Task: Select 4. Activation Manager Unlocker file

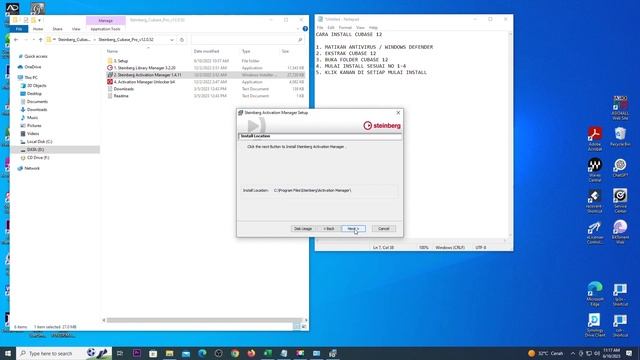Action: pyautogui.click(x=144, y=82)
